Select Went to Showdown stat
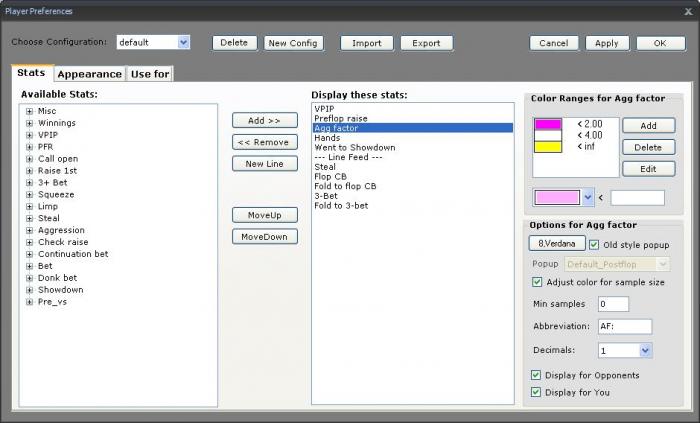This screenshot has height=423, width=700. pyautogui.click(x=412, y=148)
